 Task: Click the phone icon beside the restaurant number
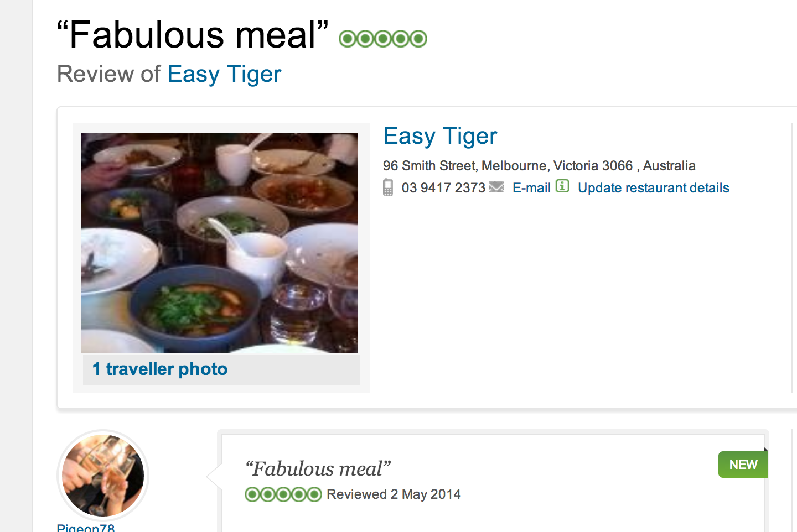point(388,187)
